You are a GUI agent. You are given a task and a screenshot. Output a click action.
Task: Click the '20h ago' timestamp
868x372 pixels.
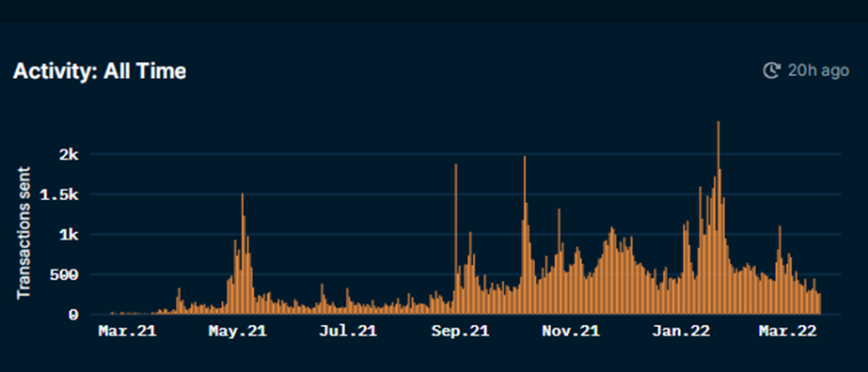coord(818,70)
